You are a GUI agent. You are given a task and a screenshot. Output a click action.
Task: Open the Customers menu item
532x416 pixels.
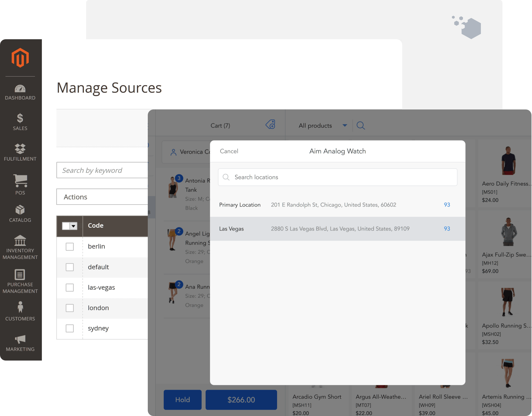[20, 311]
